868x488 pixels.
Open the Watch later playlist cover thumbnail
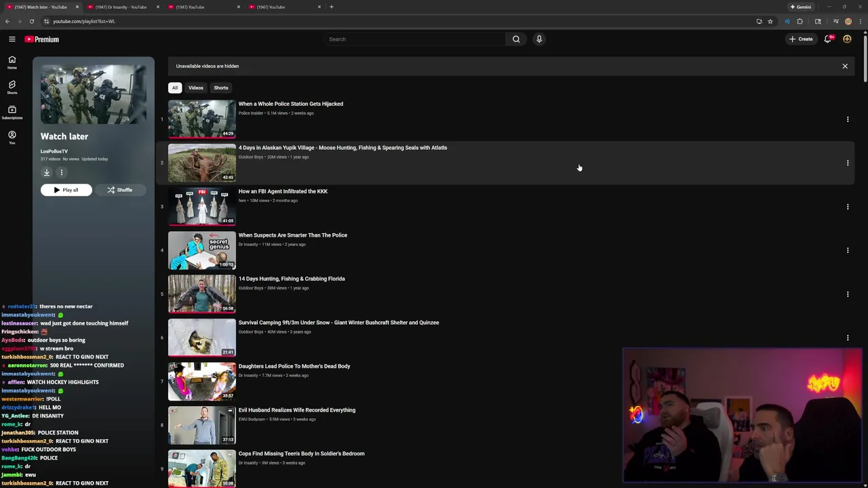coord(94,94)
